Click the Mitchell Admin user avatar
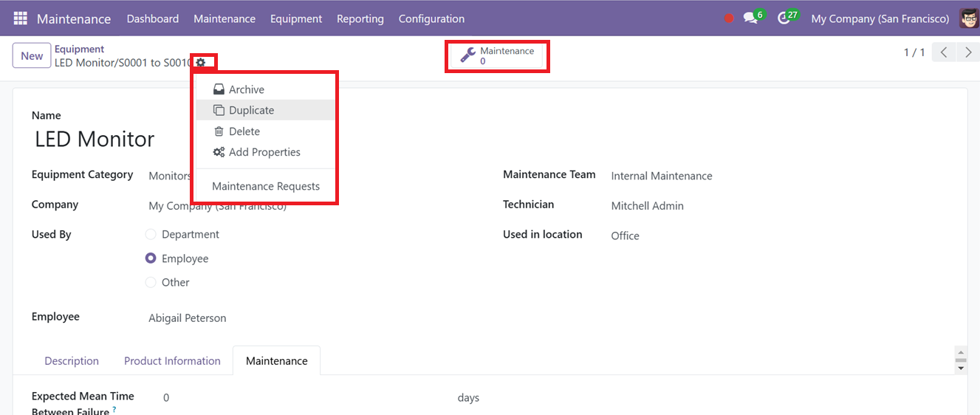The width and height of the screenshot is (980, 415). tap(969, 18)
